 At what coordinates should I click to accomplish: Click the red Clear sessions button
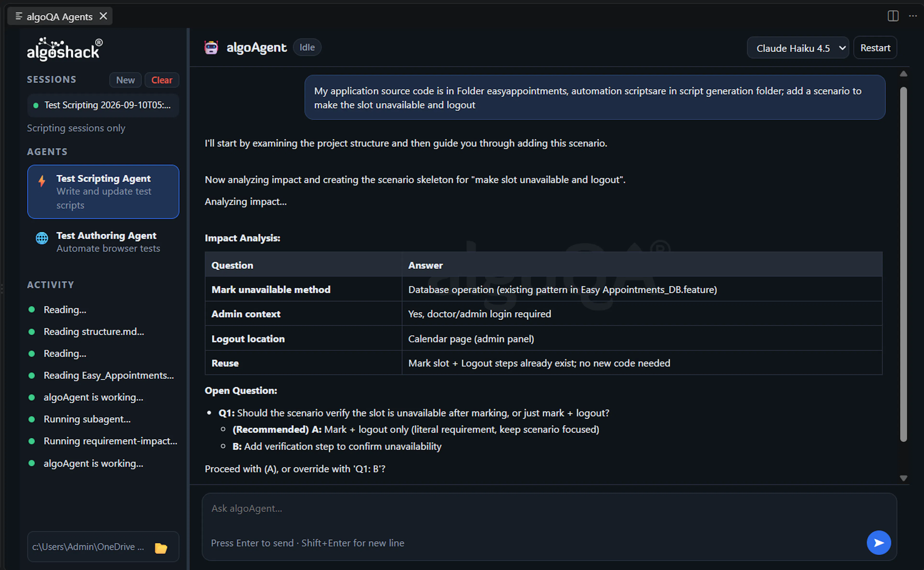point(162,80)
